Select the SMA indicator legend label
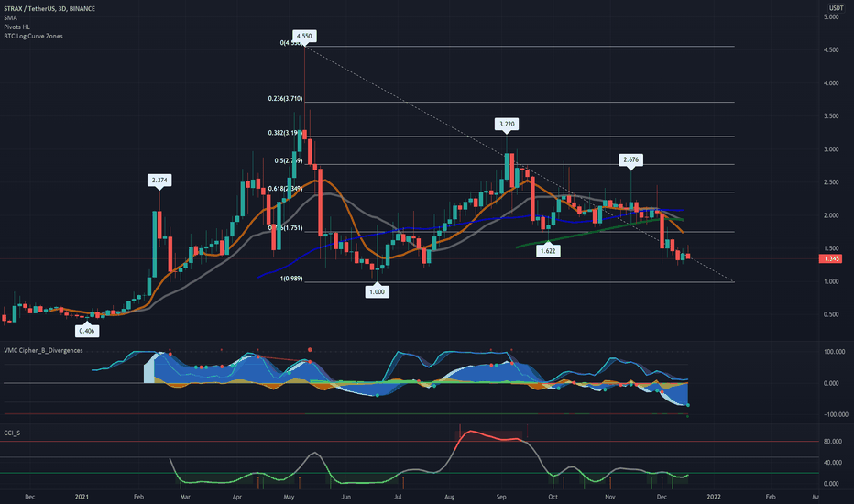Image resolution: width=854 pixels, height=504 pixels. coord(10,18)
